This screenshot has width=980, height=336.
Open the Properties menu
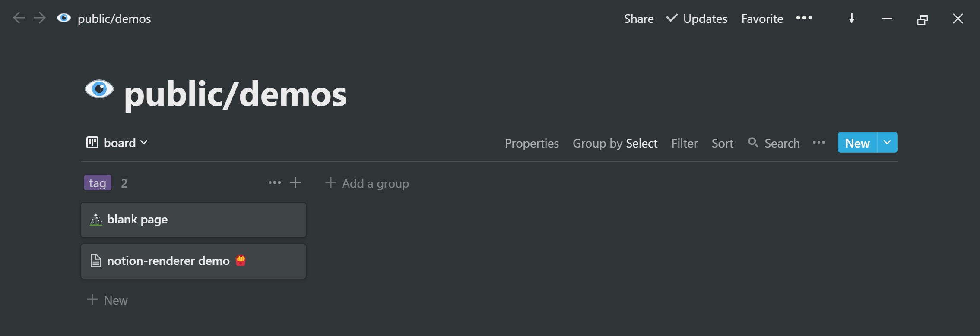pos(532,143)
